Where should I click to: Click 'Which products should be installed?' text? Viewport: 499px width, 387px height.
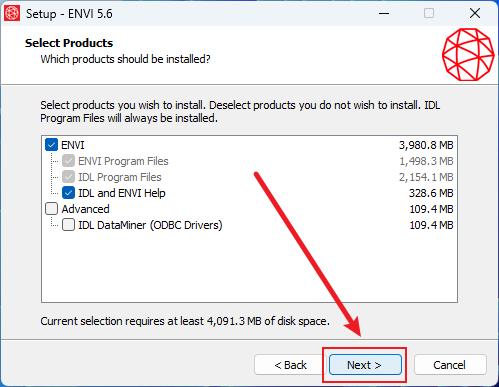tap(125, 59)
